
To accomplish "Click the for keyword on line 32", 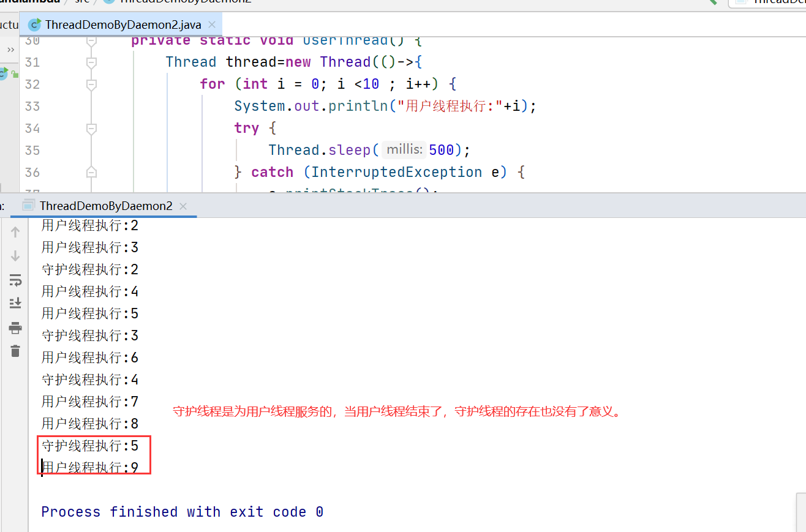I will click(213, 84).
